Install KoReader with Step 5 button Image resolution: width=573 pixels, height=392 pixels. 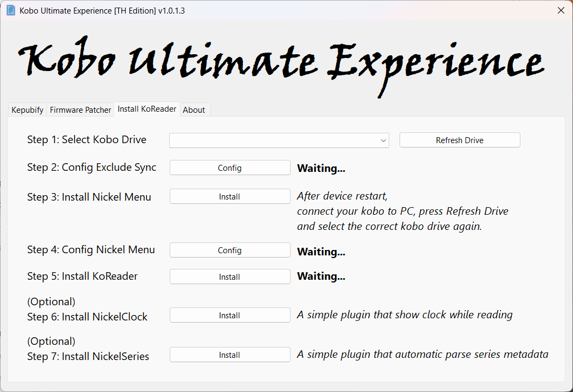point(230,277)
